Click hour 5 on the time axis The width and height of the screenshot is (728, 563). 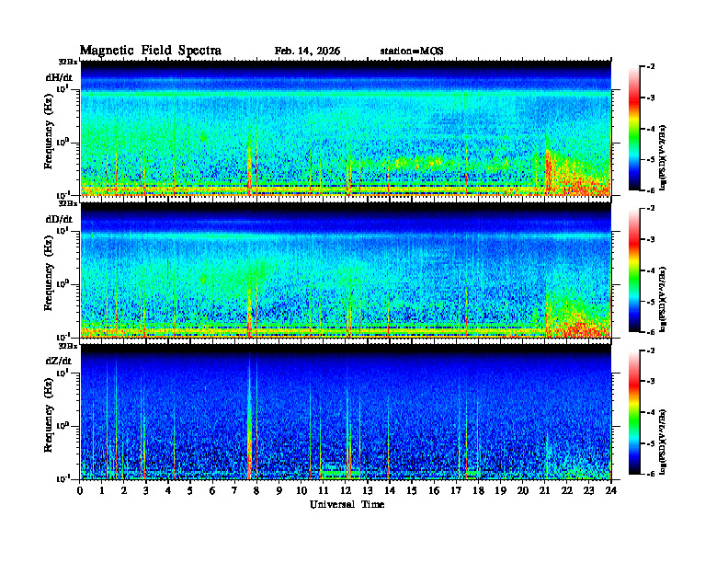pyautogui.click(x=190, y=491)
